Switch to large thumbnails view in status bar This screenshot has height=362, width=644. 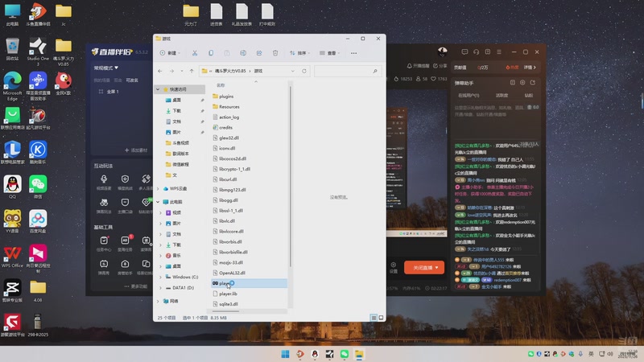(379, 319)
